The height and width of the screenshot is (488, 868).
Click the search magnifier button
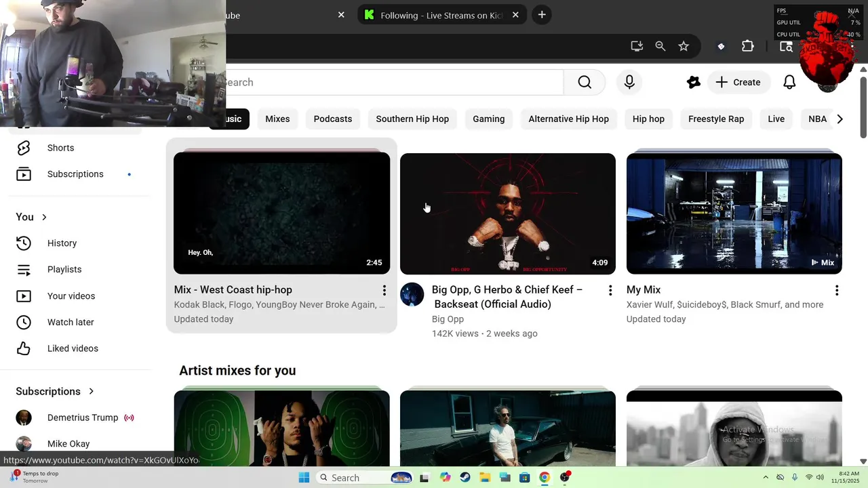pyautogui.click(x=585, y=82)
